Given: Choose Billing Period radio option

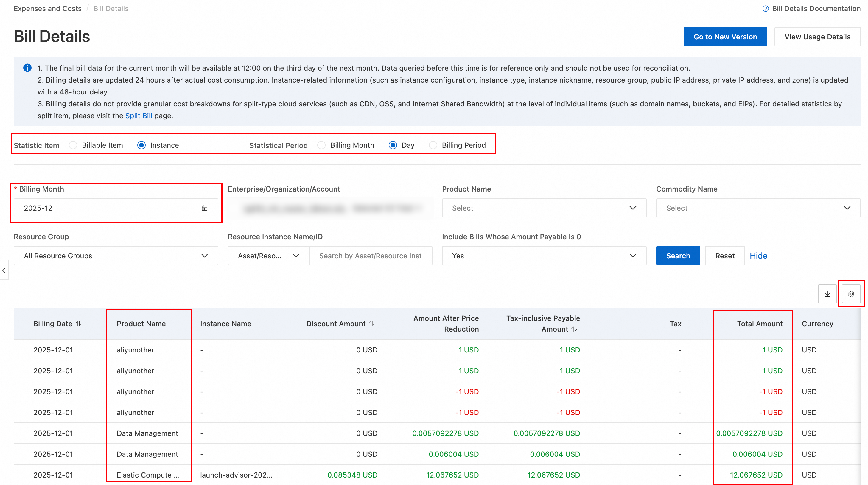Looking at the screenshot, I should click(x=433, y=145).
